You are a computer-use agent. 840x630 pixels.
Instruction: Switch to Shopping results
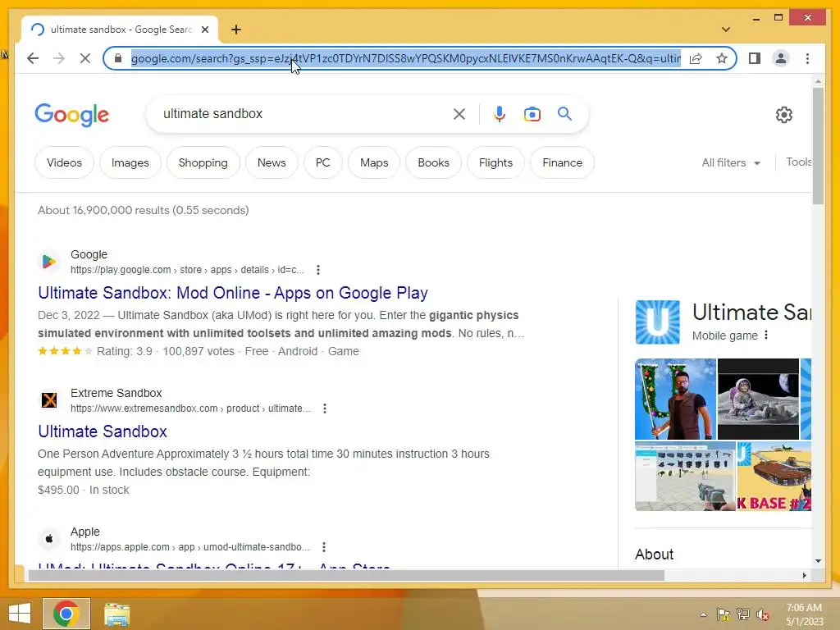click(203, 163)
